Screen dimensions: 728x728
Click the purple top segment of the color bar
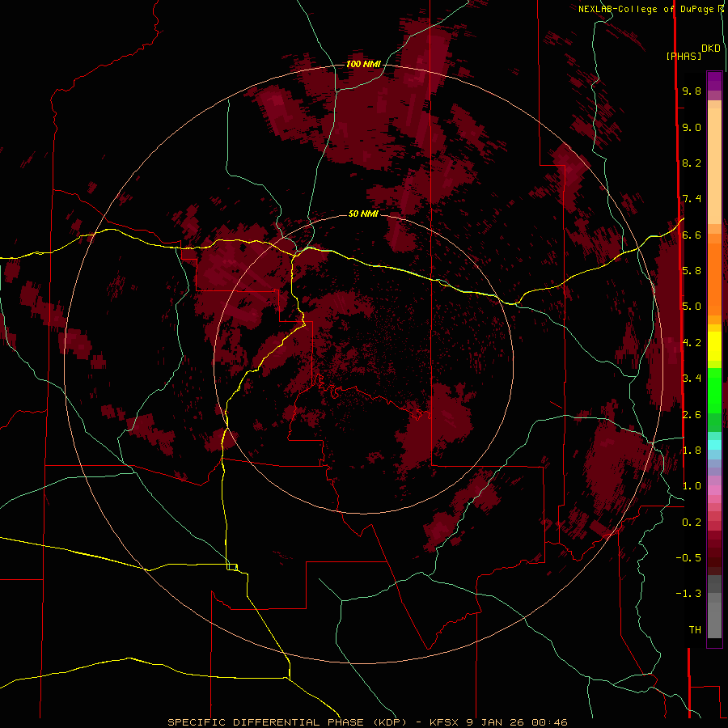[x=714, y=81]
